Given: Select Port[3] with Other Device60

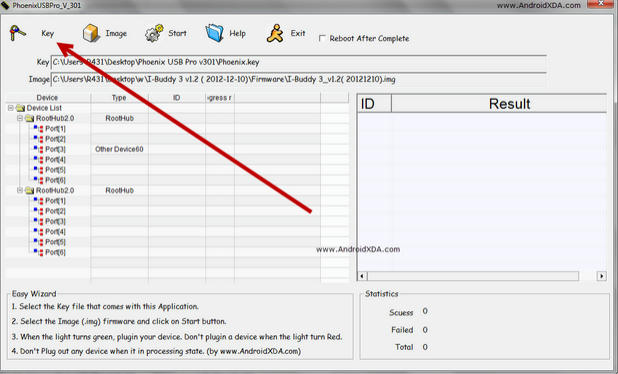Looking at the screenshot, I should tap(55, 149).
